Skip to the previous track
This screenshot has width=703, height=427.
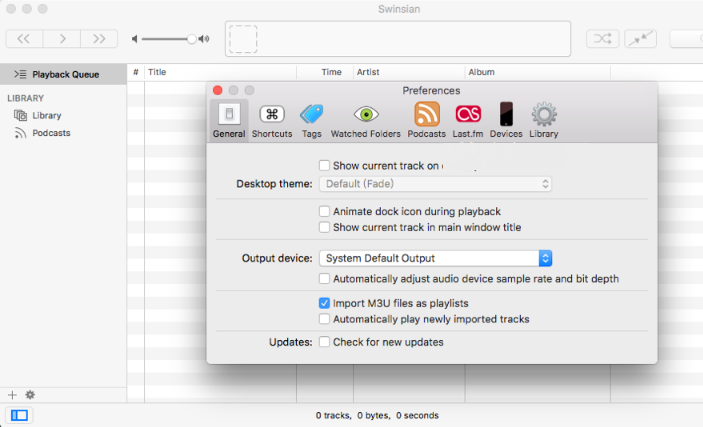pyautogui.click(x=24, y=39)
